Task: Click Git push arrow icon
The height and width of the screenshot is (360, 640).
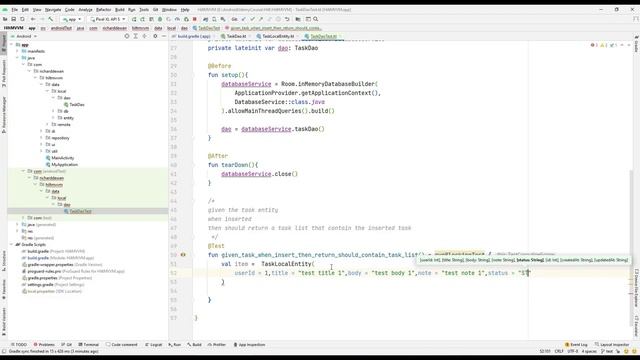Action: [x=261, y=19]
